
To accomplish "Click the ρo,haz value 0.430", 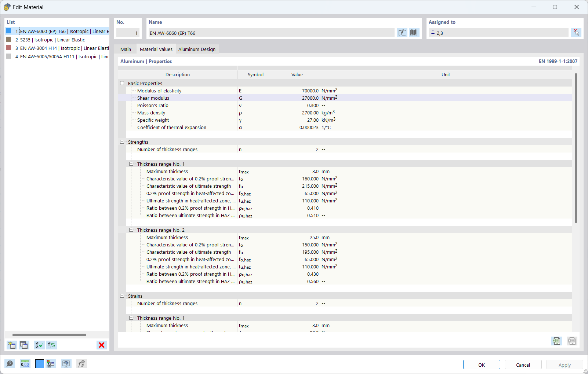I will coord(297,274).
